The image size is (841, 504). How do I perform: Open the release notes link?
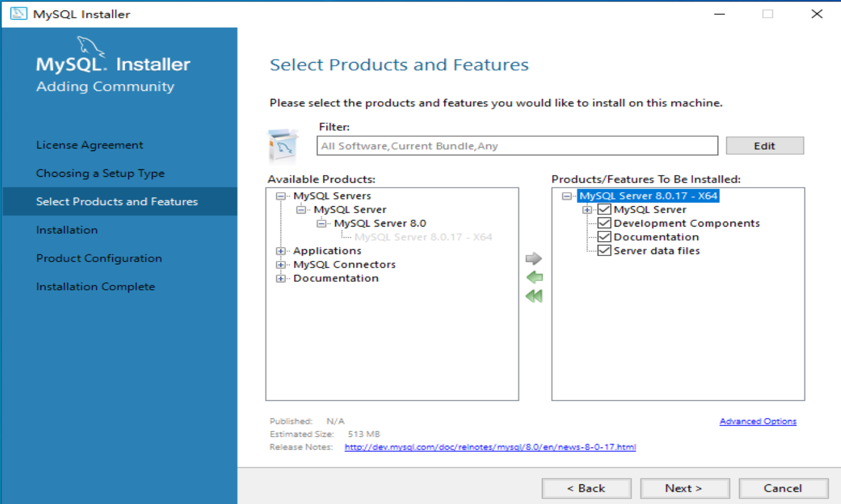[x=489, y=447]
